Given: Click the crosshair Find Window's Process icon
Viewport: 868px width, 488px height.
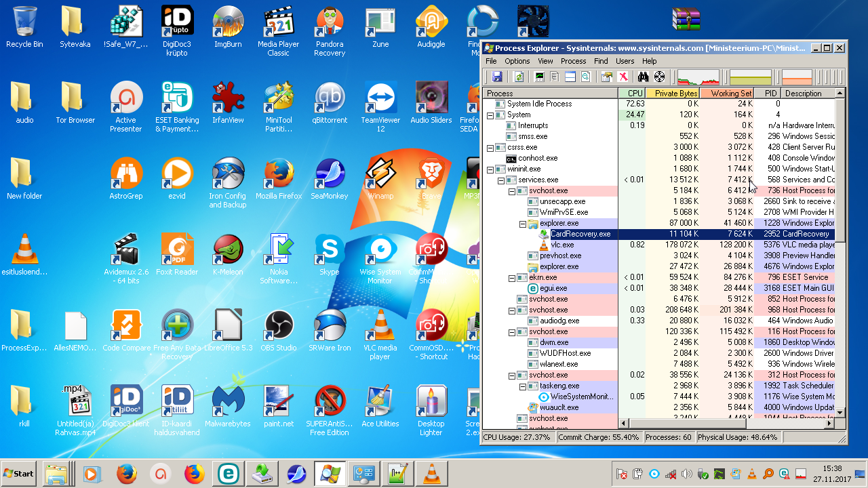Looking at the screenshot, I should 659,77.
